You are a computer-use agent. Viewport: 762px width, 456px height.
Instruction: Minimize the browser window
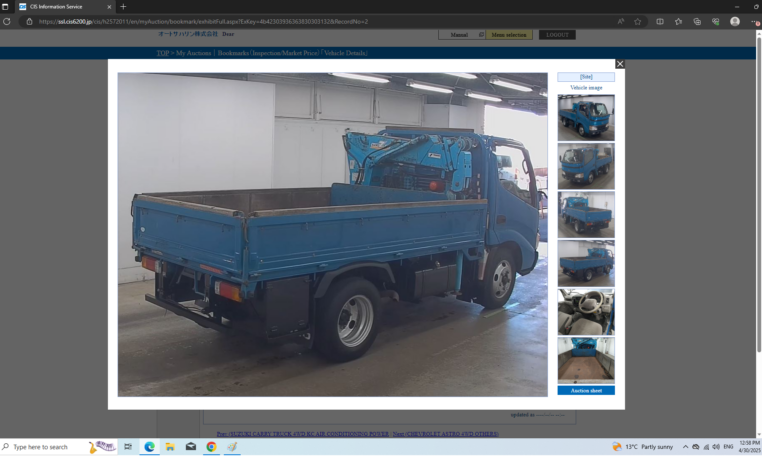point(737,7)
